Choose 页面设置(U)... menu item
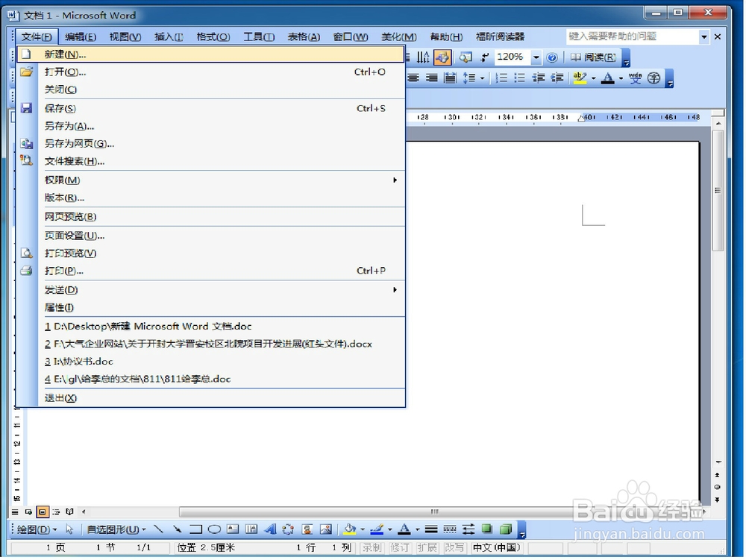746x560 pixels. click(211, 236)
